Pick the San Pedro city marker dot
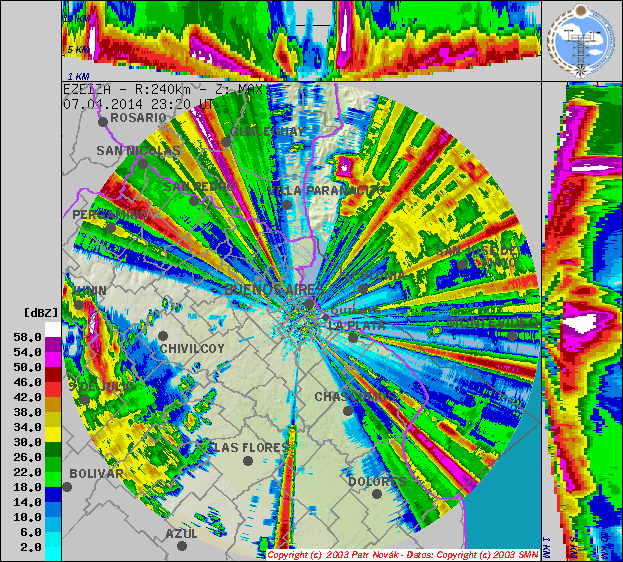 [194, 201]
